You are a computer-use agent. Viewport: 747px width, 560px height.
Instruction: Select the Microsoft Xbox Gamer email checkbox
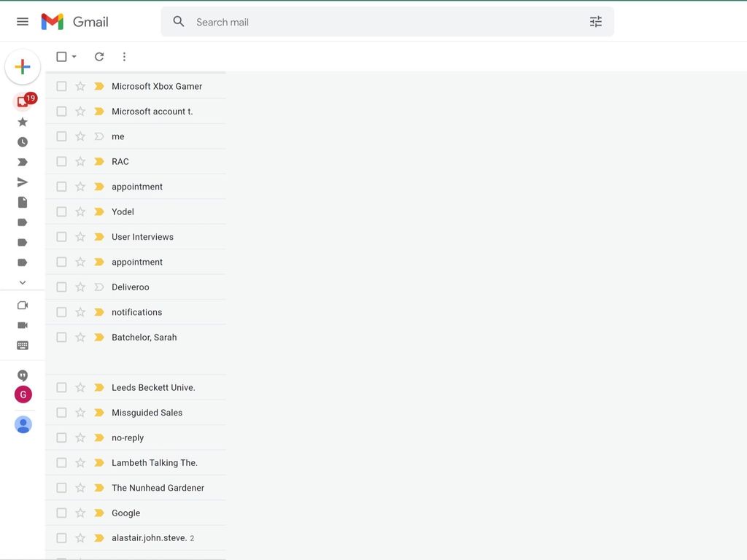click(x=61, y=86)
